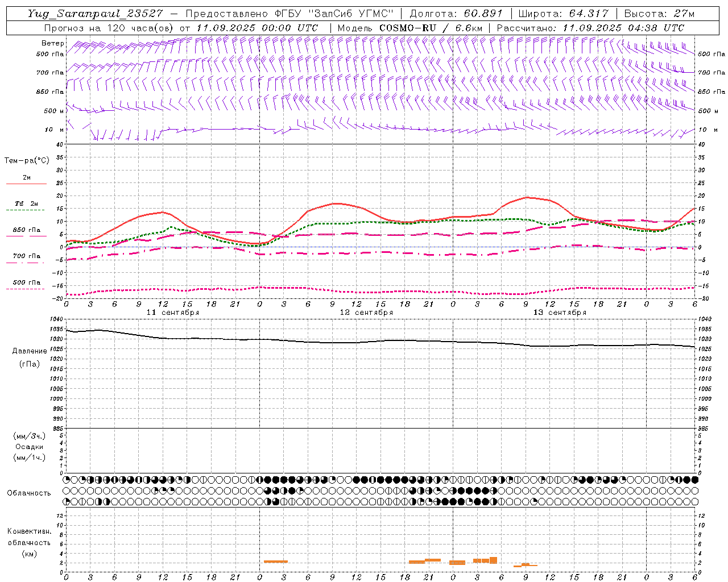728x582 pixels.
Task: Select the 700 гПа temperature legend label
Action: 26,256
